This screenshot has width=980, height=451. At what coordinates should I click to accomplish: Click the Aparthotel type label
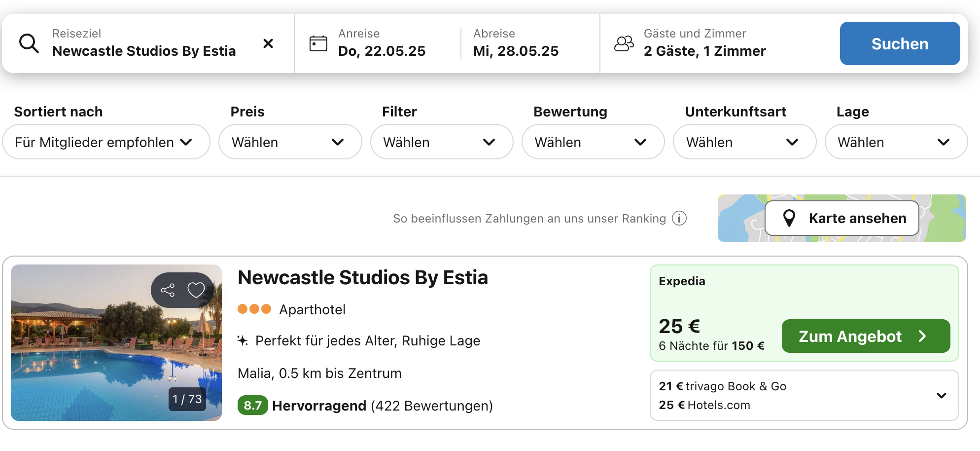312,309
